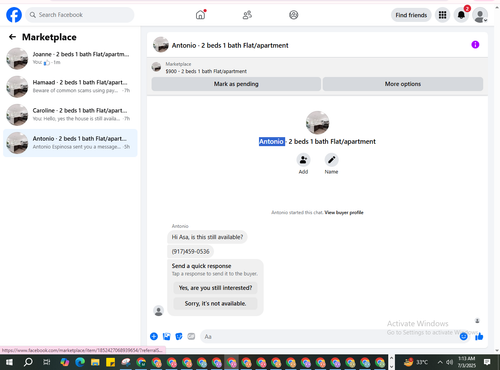This screenshot has width=500, height=370.
Task: Send 'Yes, are you still interested?' response
Action: [215, 288]
